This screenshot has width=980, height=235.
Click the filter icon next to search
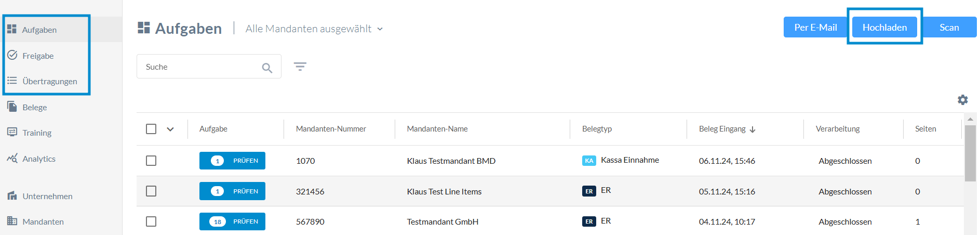pyautogui.click(x=300, y=67)
